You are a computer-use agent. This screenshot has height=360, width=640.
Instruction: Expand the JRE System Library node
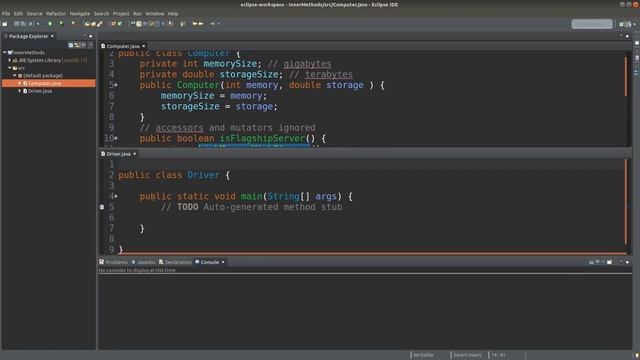click(x=10, y=60)
